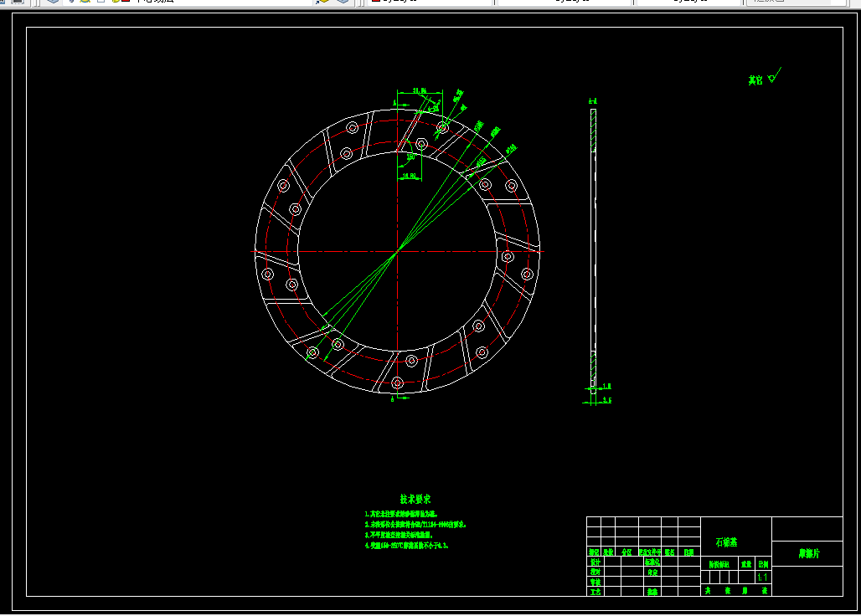Select the surface roughness symbol near 其它
Viewport: 861px width, 616px height.
pyautogui.click(x=774, y=75)
